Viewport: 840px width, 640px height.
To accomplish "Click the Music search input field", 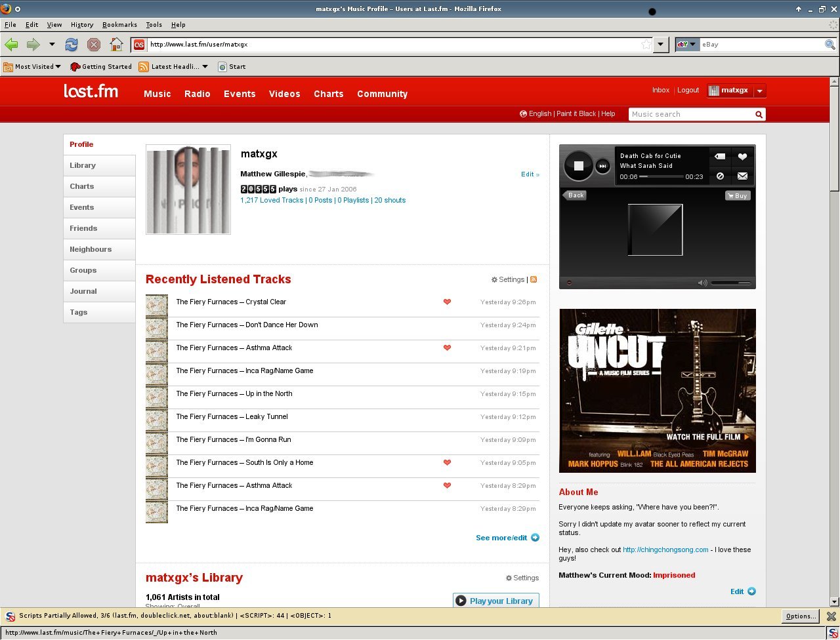I will (691, 114).
